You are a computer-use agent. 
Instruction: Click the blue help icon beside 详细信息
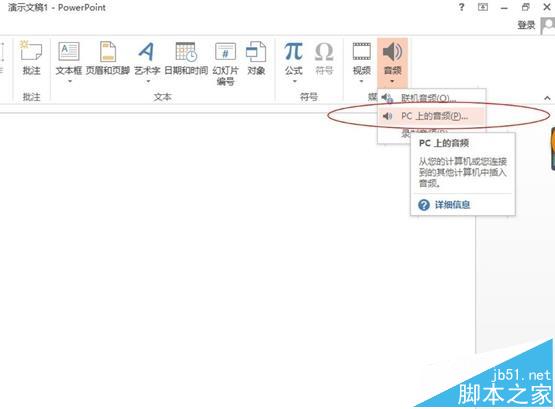click(x=424, y=204)
